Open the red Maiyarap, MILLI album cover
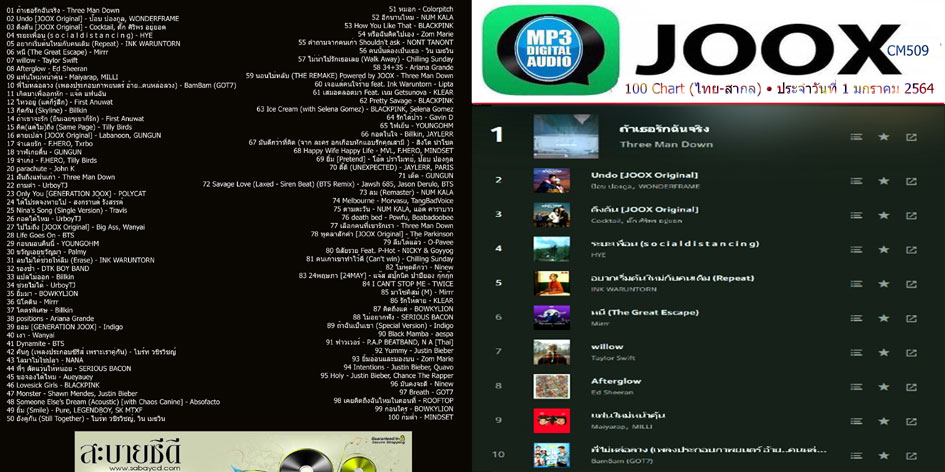This screenshot has height=472, width=945. click(551, 421)
